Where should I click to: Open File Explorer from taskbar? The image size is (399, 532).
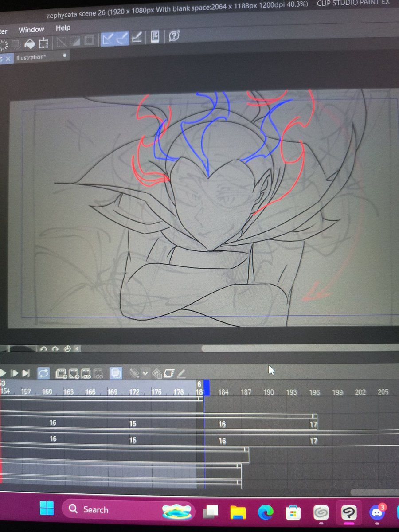239,512
